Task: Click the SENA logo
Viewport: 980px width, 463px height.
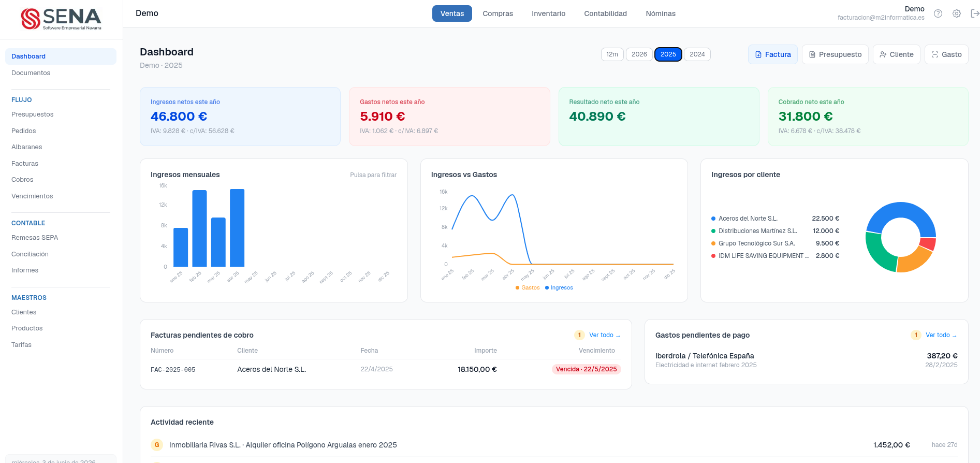Action: pyautogui.click(x=61, y=19)
